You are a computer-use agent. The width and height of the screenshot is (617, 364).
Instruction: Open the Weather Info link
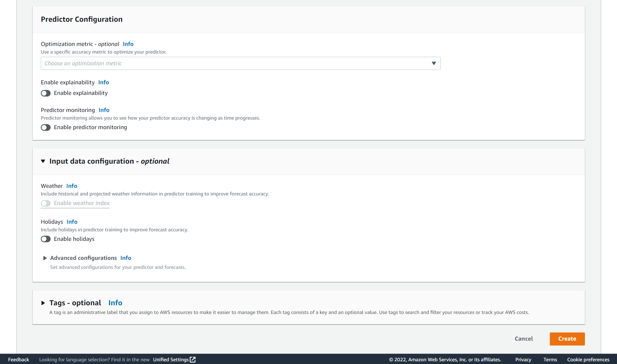(72, 186)
